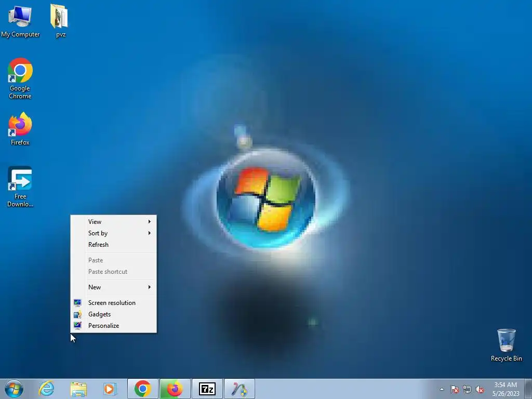The height and width of the screenshot is (399, 532).
Task: Open network status tray icon
Action: point(467,389)
